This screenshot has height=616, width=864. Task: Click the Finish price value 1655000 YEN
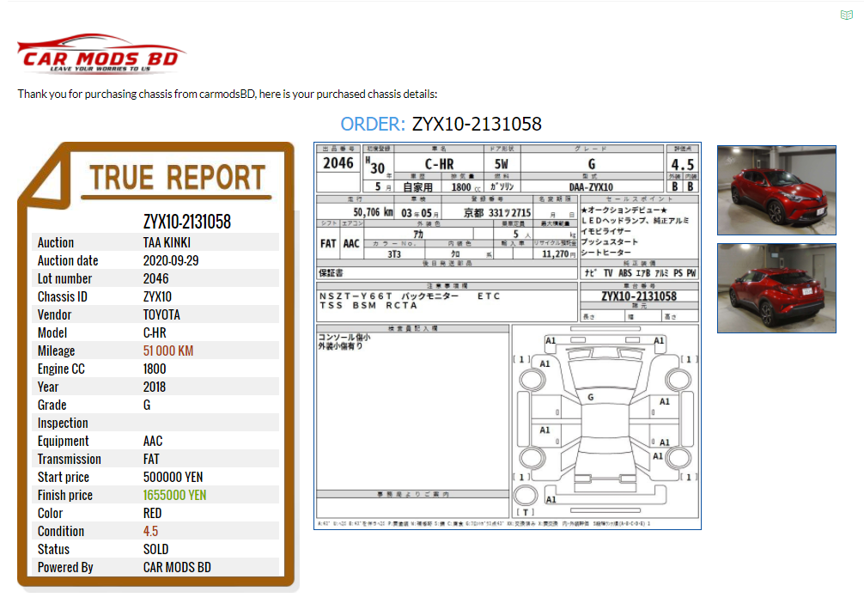coord(174,496)
